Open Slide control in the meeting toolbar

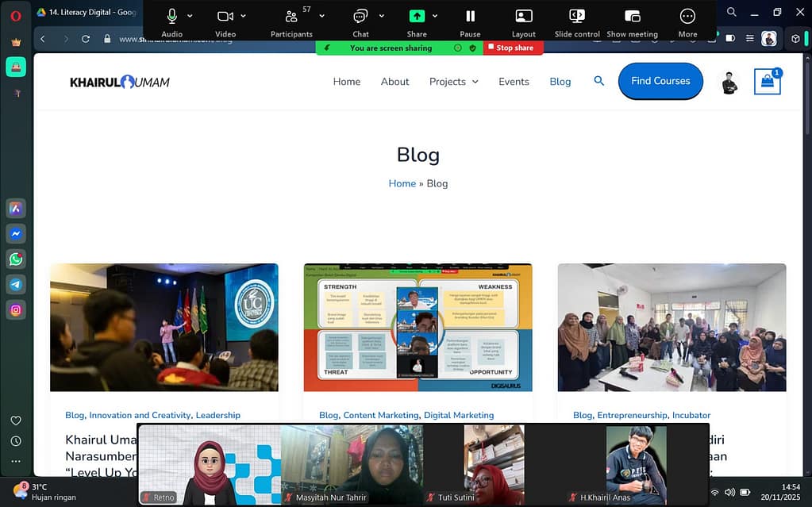[x=575, y=16]
